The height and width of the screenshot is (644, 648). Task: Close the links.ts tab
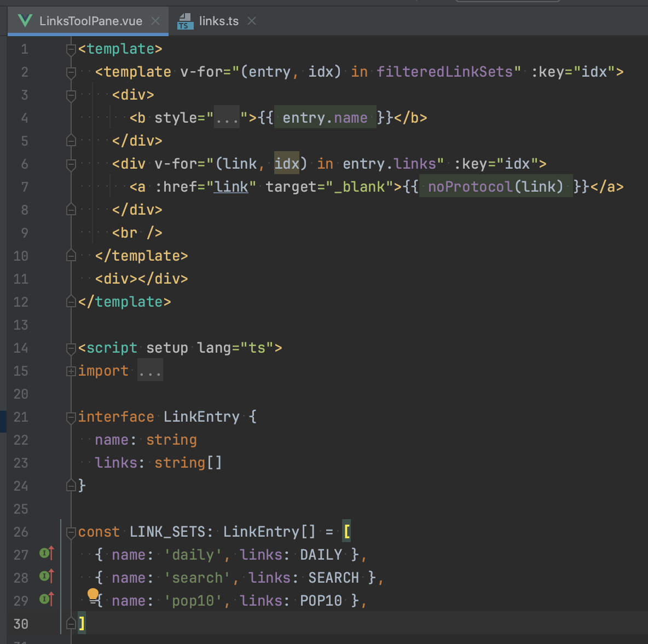coord(252,21)
